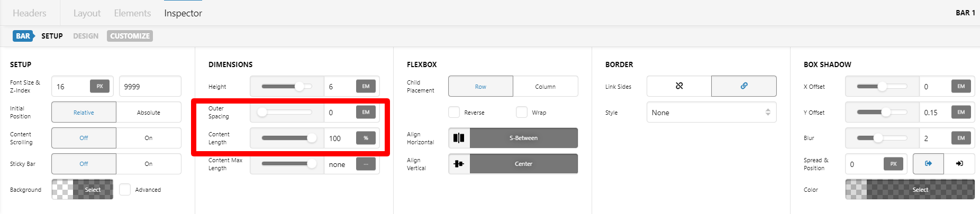Image resolution: width=980 pixels, height=214 pixels.
Task: Choose the outset shadow position icon
Action: tap(928, 164)
